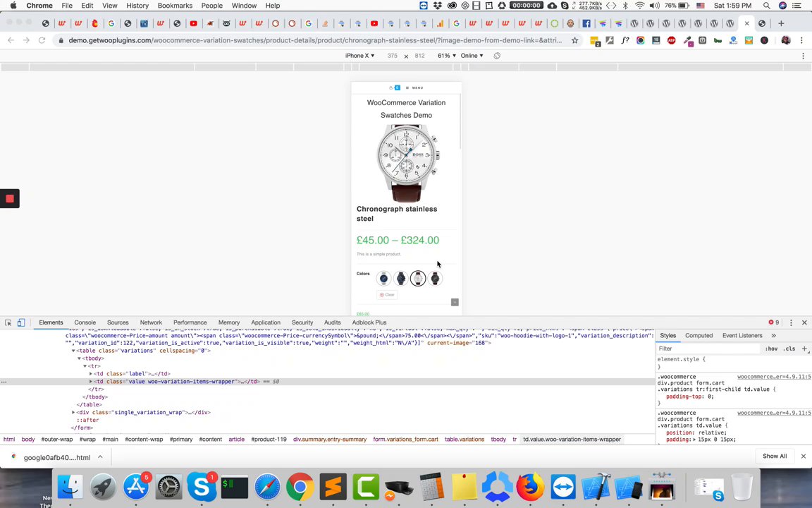Click the cart icon in mobile header
812x508 pixels.
pyautogui.click(x=395, y=87)
